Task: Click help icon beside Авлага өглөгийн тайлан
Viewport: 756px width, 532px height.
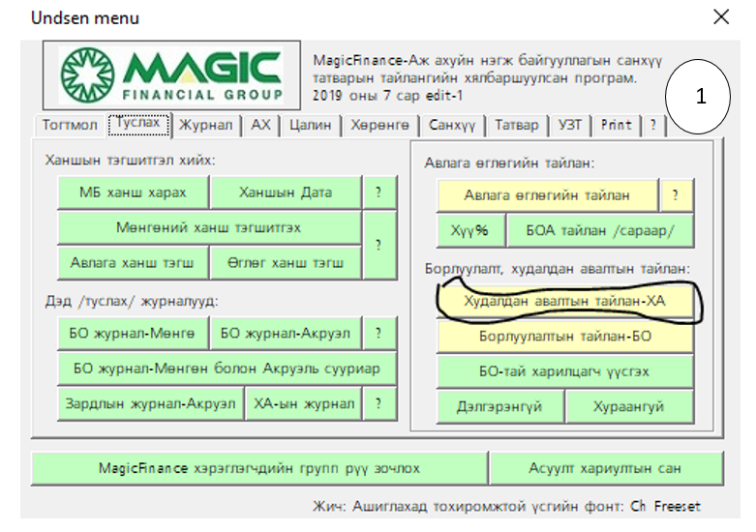Action: click(x=676, y=195)
